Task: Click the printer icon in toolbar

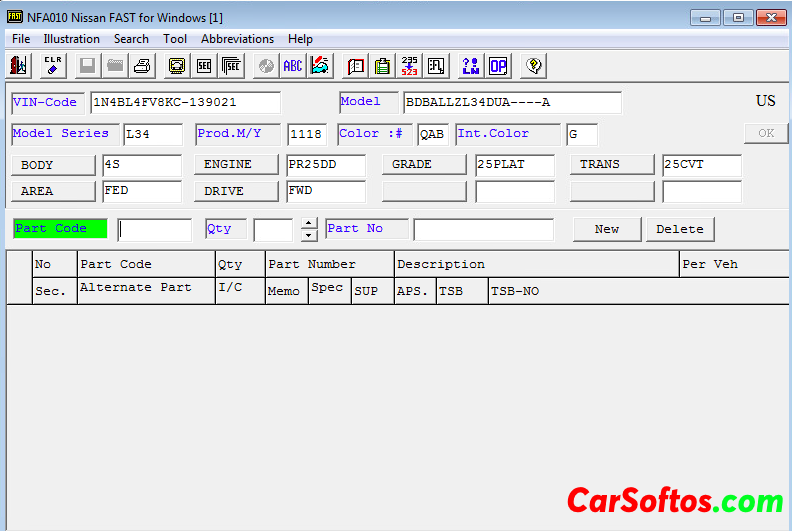Action: tap(143, 66)
